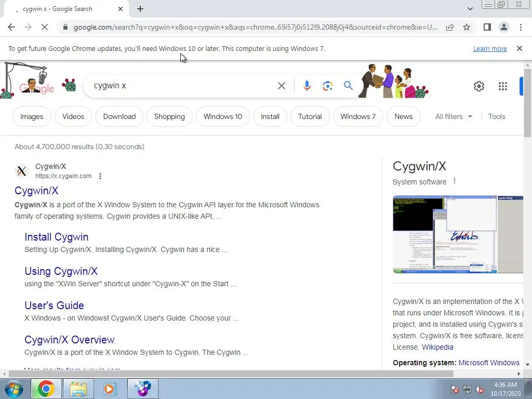The height and width of the screenshot is (399, 532).
Task: Open the three-dot menu beside x.cygwin.com
Action: [x=100, y=176]
